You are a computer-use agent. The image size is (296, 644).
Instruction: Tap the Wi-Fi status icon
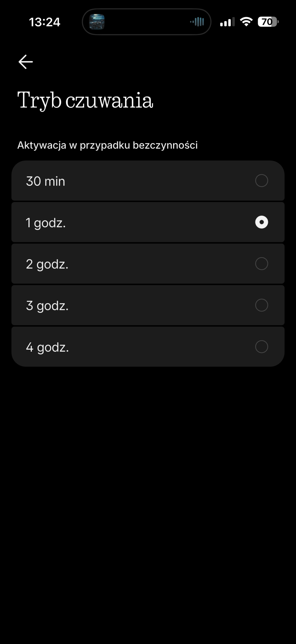pos(246,22)
